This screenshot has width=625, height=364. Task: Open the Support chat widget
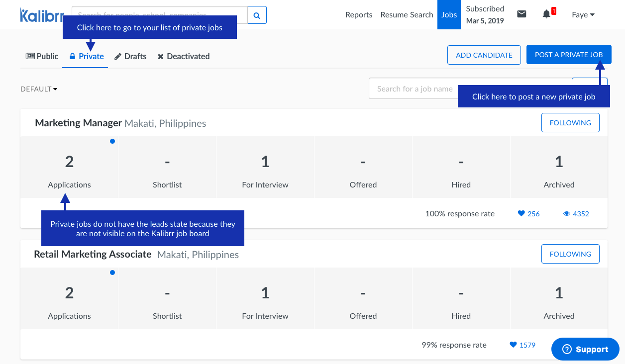click(x=585, y=350)
